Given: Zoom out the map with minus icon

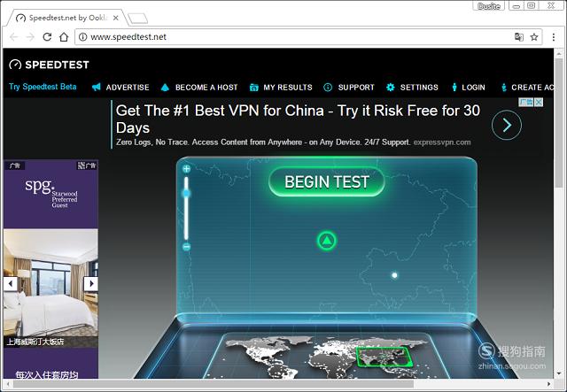Looking at the screenshot, I should [x=186, y=247].
